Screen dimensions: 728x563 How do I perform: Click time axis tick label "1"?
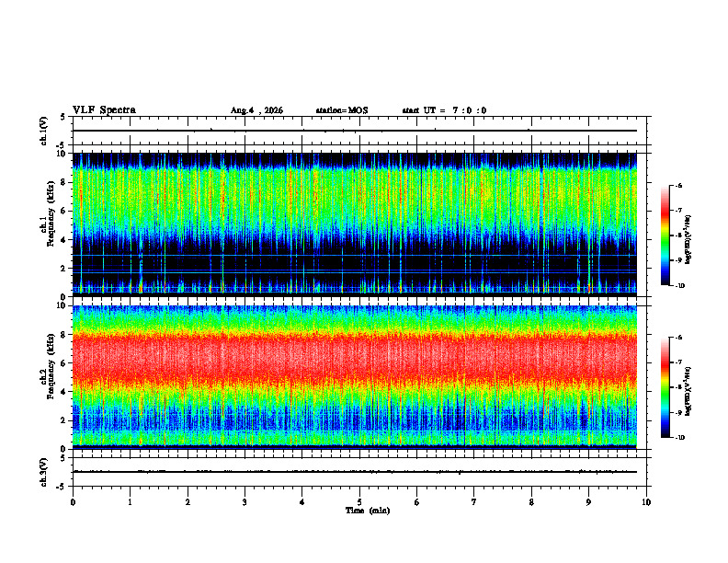pos(130,502)
